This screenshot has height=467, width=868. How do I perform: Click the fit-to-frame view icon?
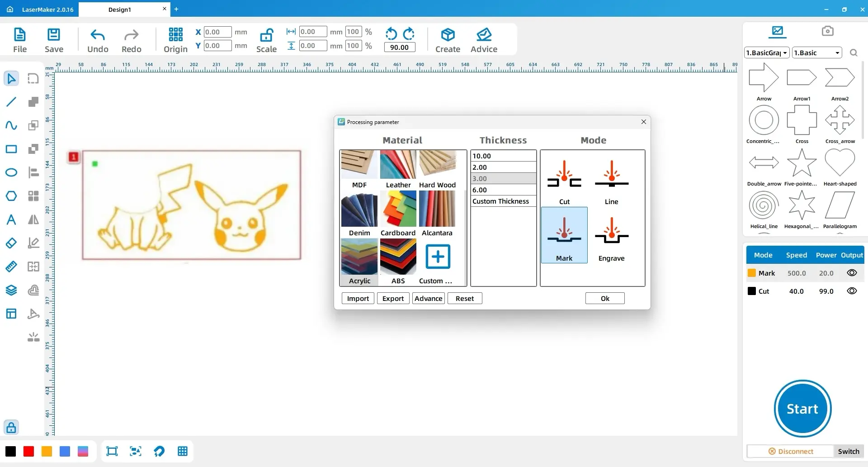[112, 451]
